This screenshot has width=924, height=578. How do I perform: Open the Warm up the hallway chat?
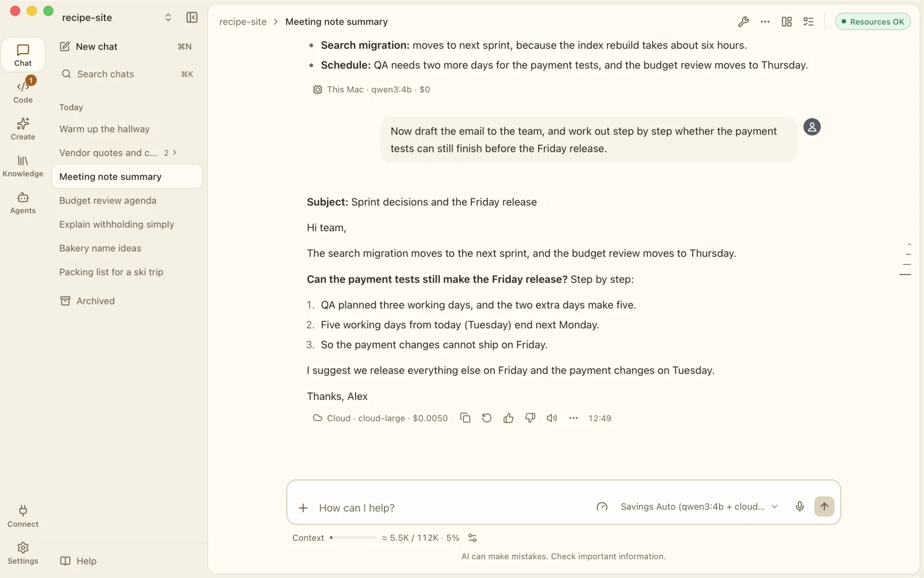point(127,129)
